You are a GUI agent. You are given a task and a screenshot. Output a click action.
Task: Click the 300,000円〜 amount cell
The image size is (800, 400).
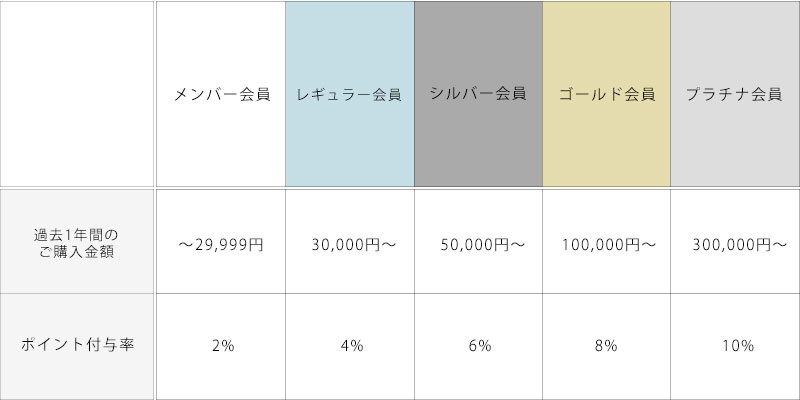pyautogui.click(x=735, y=243)
